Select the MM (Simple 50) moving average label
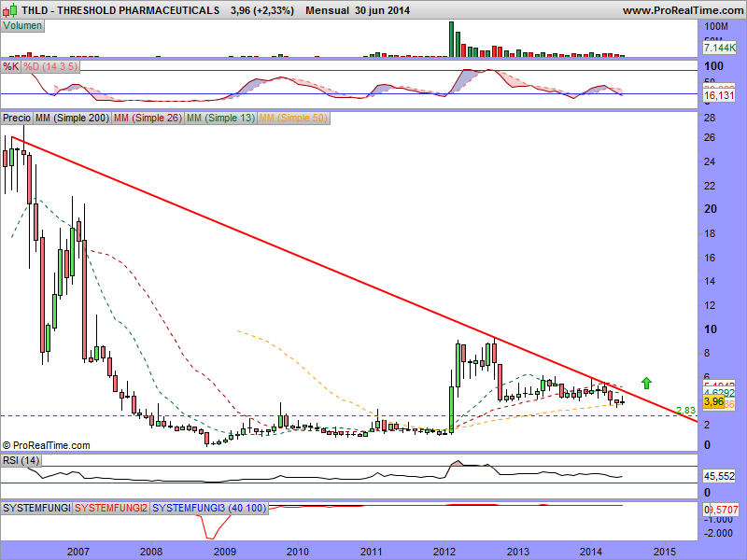 point(293,118)
